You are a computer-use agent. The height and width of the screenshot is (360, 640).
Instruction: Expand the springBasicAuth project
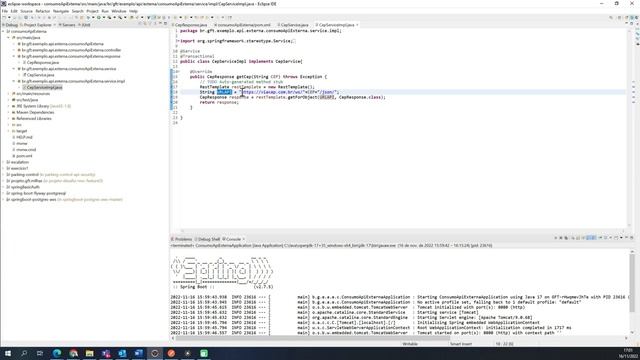coord(3,187)
